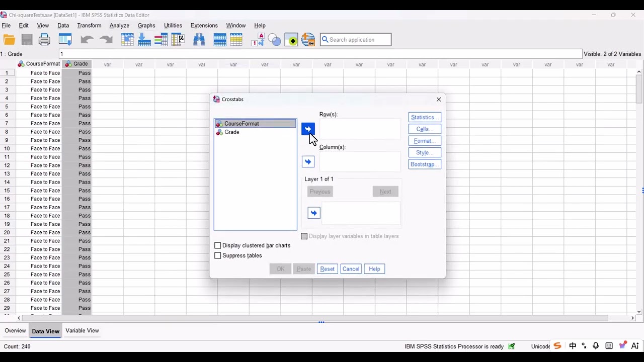Open the Analyze menu
The height and width of the screenshot is (362, 644).
pos(119,26)
